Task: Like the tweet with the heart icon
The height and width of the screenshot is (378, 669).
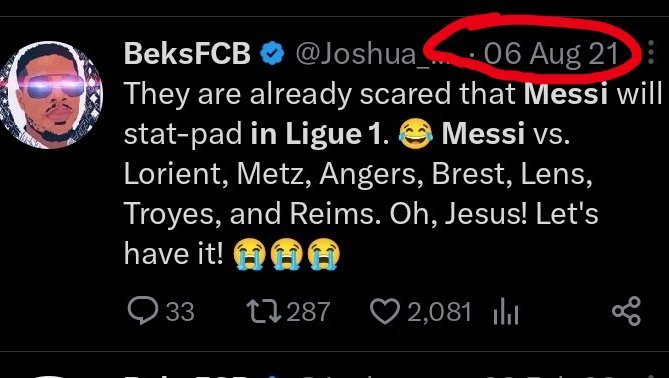Action: (385, 311)
